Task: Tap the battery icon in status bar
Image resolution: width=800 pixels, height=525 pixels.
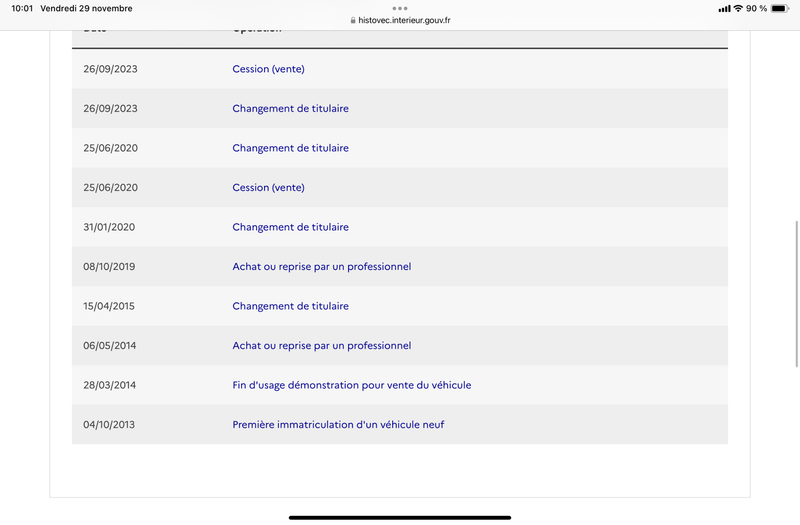Action: click(780, 8)
